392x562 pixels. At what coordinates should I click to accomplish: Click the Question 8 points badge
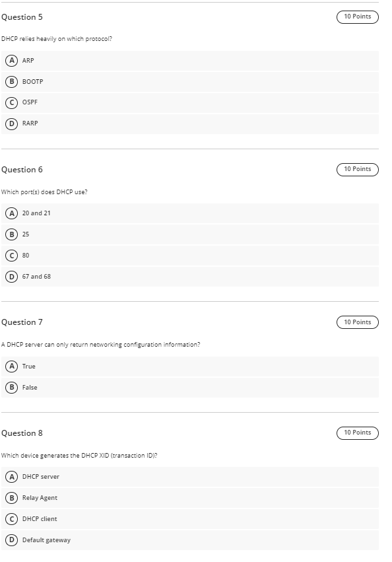(358, 433)
